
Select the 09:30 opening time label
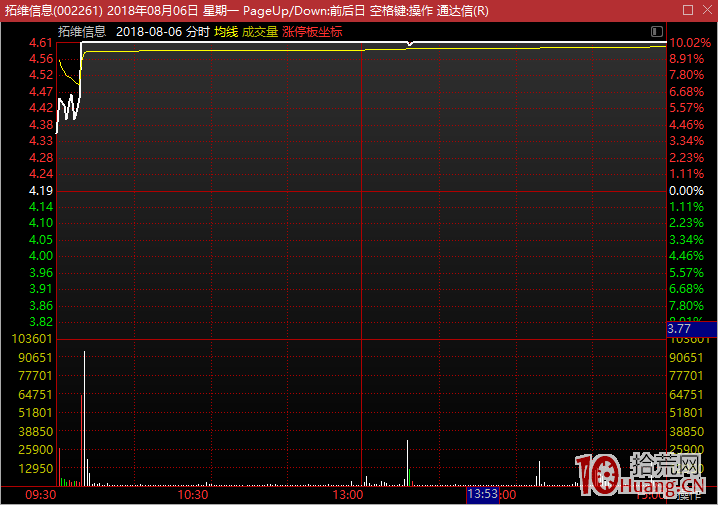tap(40, 494)
